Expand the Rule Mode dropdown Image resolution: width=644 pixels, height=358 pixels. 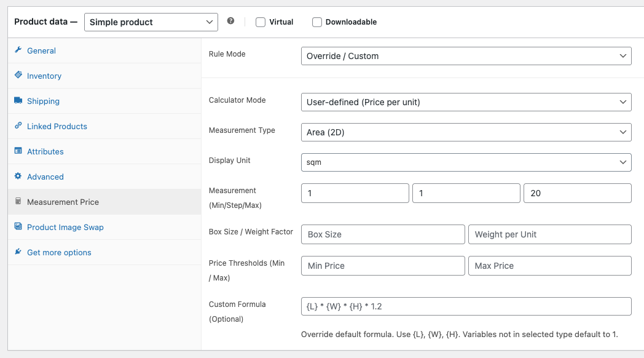(x=466, y=56)
